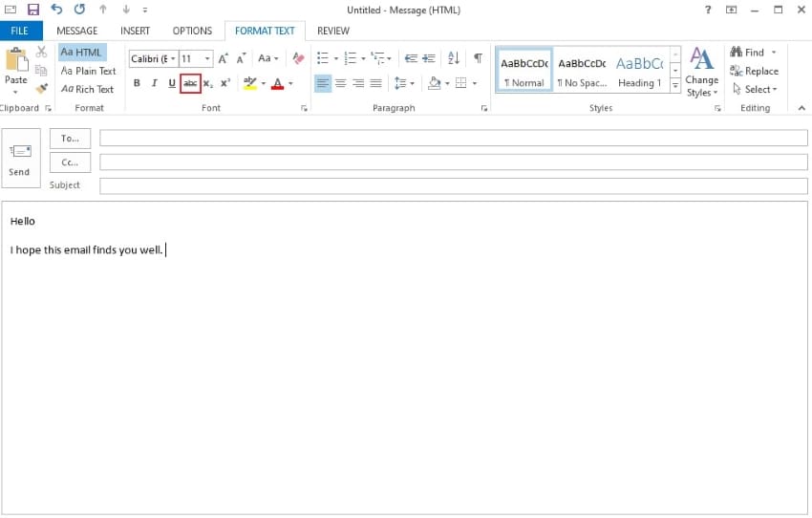Switch to the REVIEW tab
Screen dimensions: 812x518
(333, 32)
